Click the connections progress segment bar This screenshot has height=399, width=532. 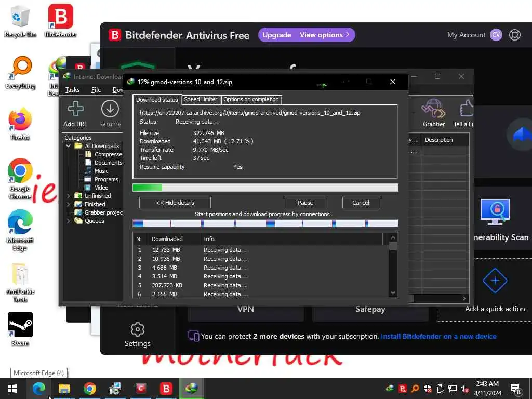click(265, 223)
